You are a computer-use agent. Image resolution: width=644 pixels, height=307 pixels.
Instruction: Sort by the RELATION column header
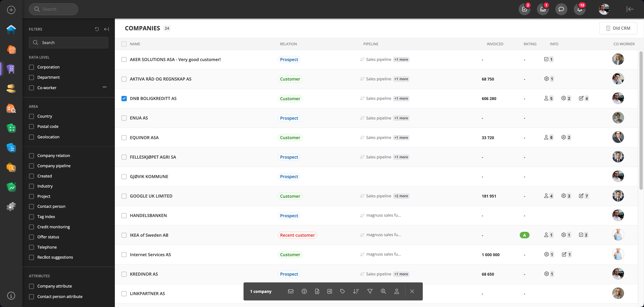click(x=288, y=44)
